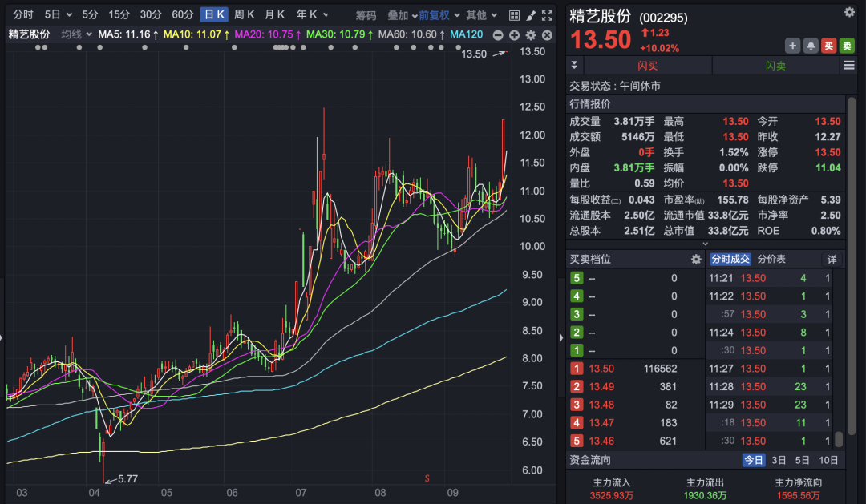Select the multi-chart grid layout icon
Screen dimensions: 866x504
click(513, 14)
